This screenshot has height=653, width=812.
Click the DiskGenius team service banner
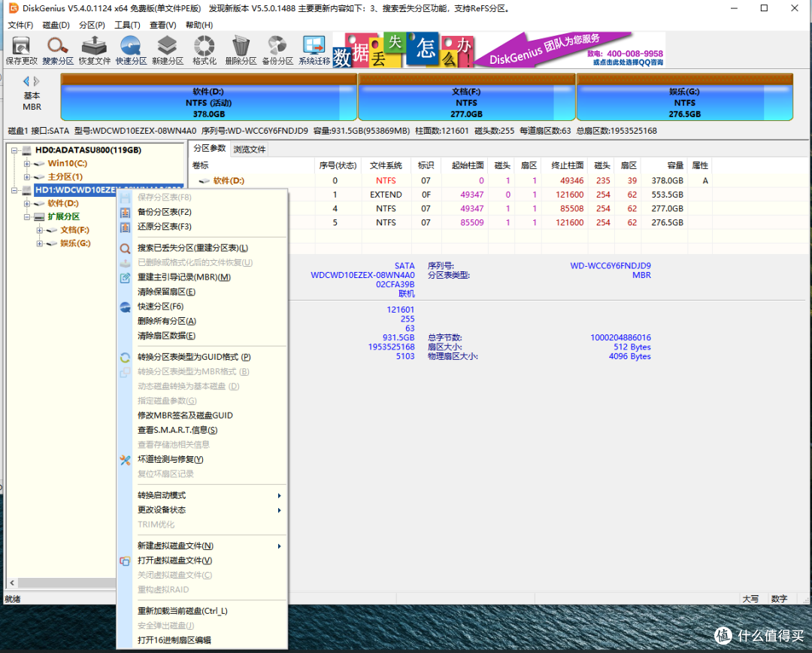point(570,50)
